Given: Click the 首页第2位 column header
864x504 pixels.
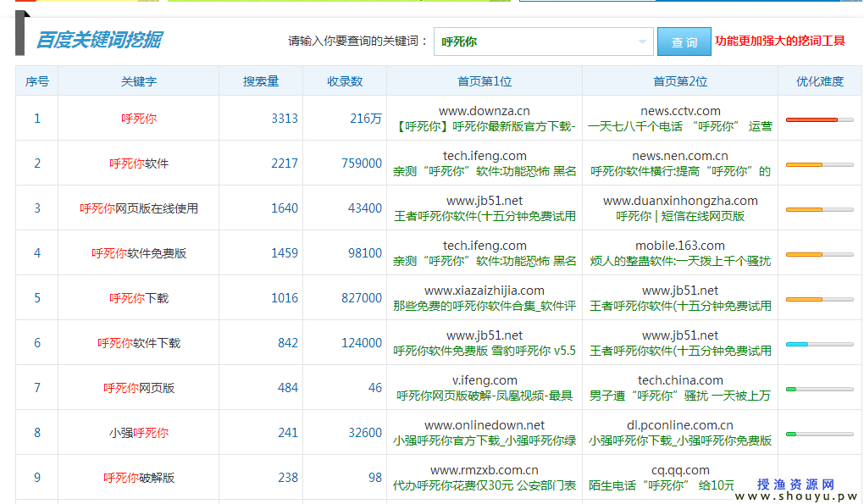Looking at the screenshot, I should [x=680, y=81].
